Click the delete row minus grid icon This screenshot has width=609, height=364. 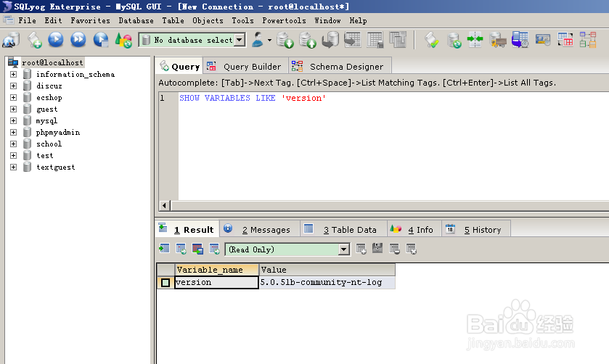pos(395,249)
